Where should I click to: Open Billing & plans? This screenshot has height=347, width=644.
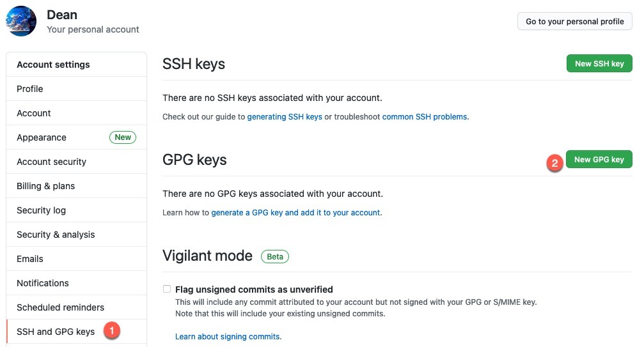coord(76,186)
